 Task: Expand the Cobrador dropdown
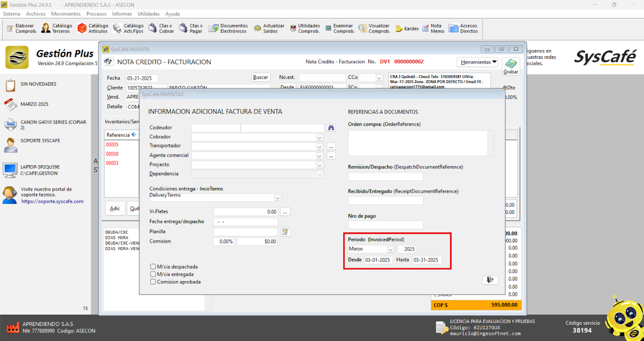(x=319, y=137)
